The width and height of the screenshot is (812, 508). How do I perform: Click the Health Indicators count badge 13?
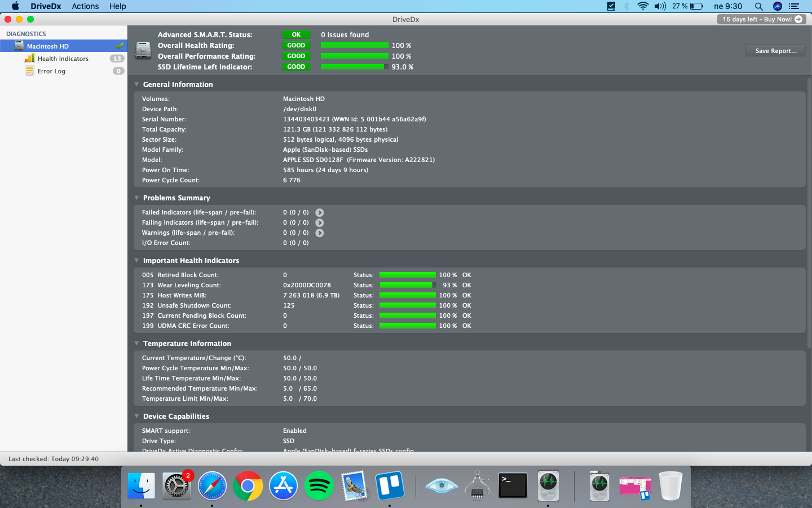click(x=117, y=59)
